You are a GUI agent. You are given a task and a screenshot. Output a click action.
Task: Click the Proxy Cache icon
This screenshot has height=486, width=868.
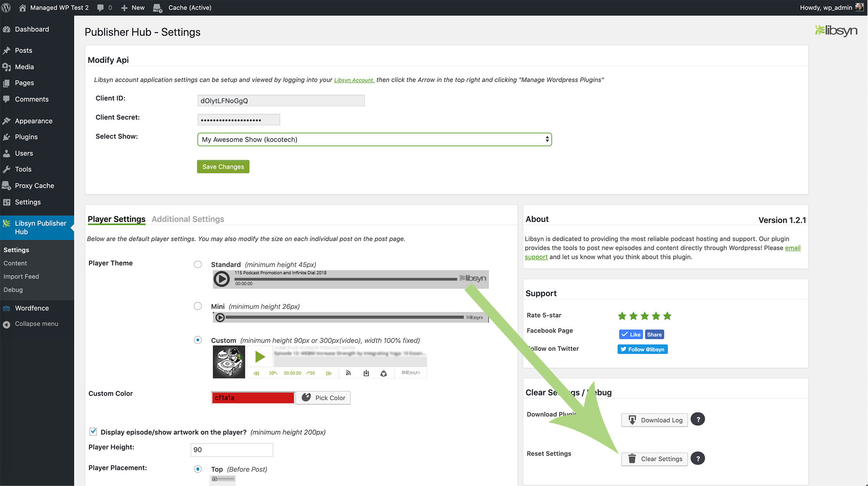click(x=7, y=185)
